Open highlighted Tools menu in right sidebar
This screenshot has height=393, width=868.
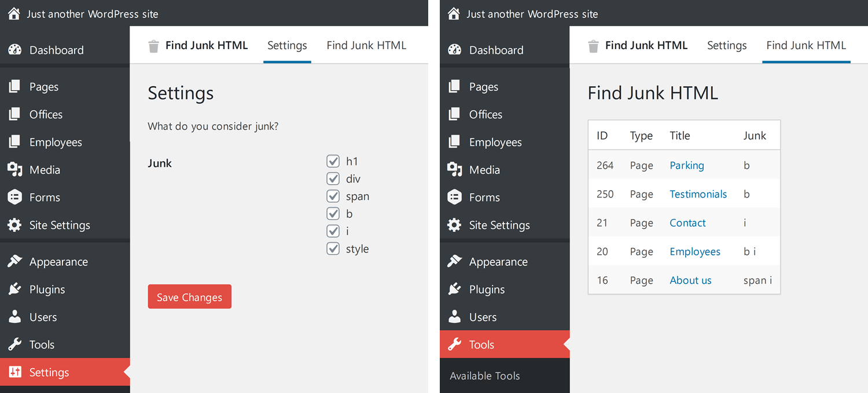(505, 344)
